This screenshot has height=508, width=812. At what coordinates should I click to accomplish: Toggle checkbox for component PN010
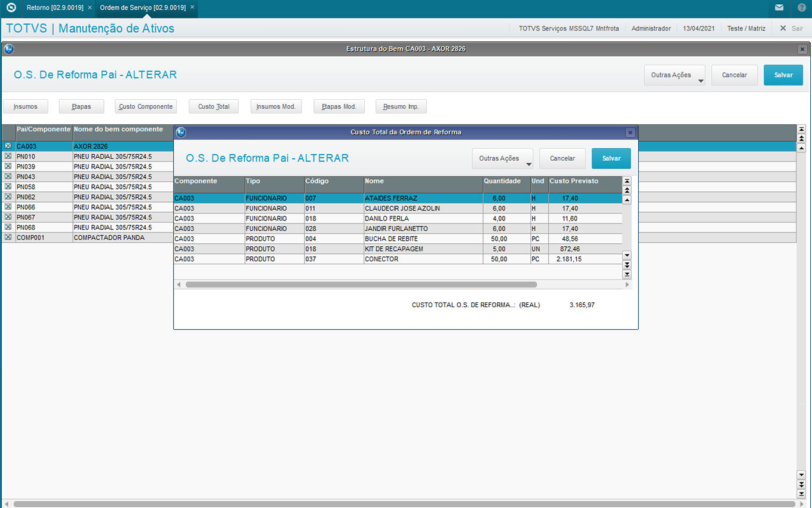click(8, 156)
